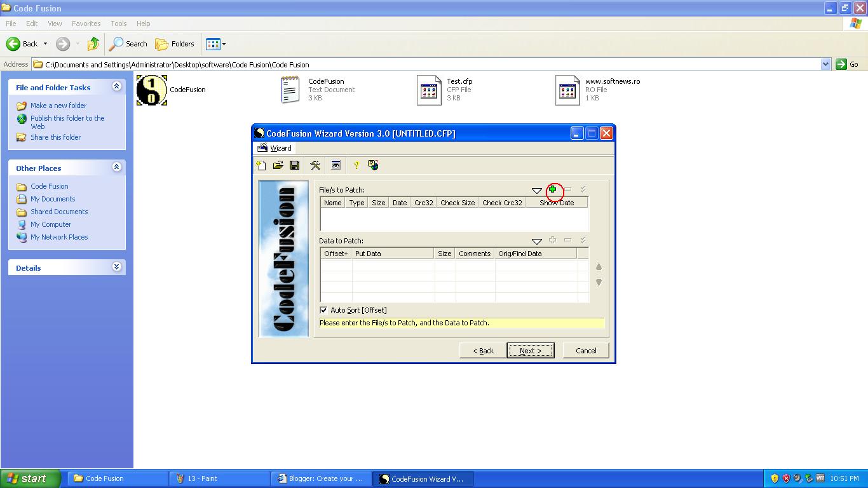This screenshot has width=868, height=488.
Task: Click the New project icon in CodeFusion toolbar
Action: 261,165
